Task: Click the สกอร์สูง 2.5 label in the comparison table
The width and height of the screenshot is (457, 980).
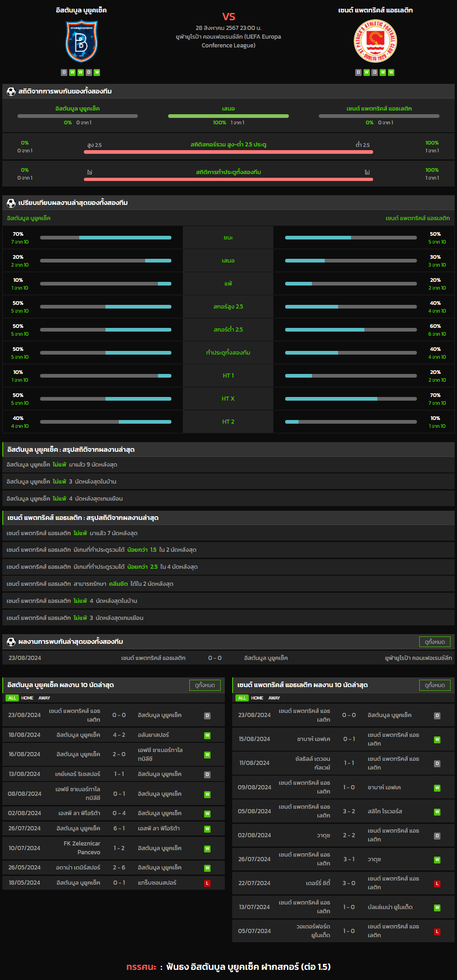Action: pos(228,307)
